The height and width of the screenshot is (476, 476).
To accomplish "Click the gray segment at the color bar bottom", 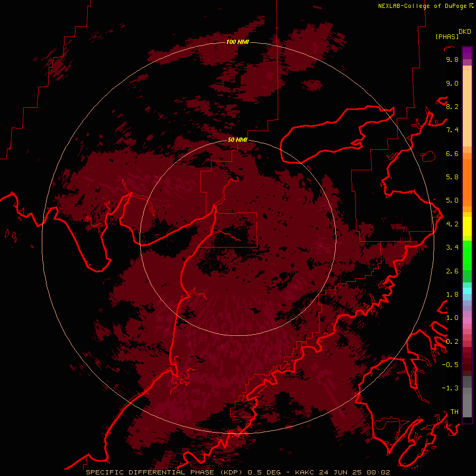I will pyautogui.click(x=467, y=397).
